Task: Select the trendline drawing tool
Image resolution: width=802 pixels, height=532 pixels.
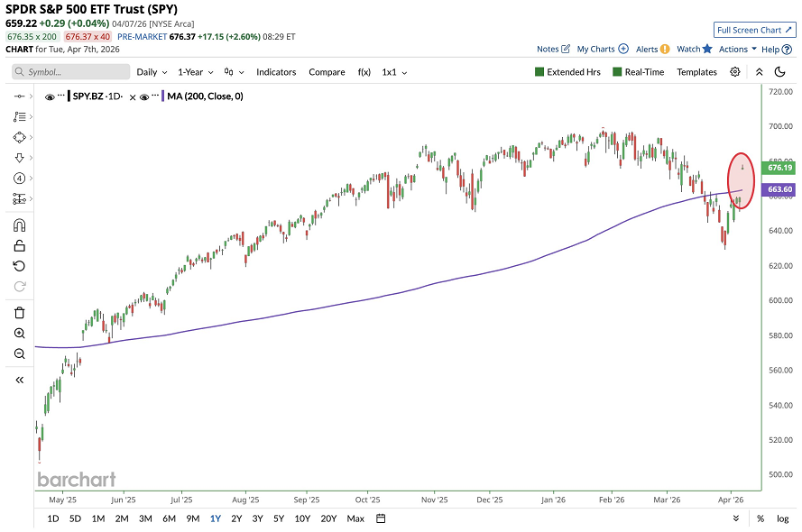Action: point(18,95)
